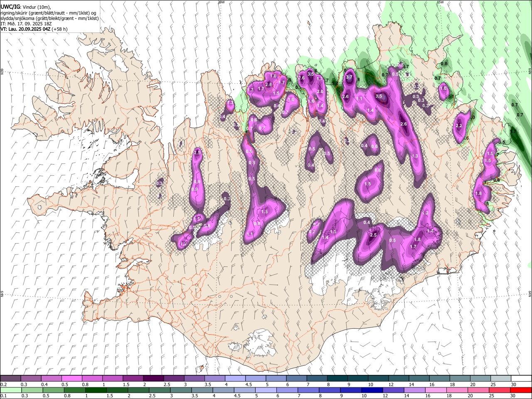Pick the first snow scale swatch at 0.2

pyautogui.click(x=10, y=378)
